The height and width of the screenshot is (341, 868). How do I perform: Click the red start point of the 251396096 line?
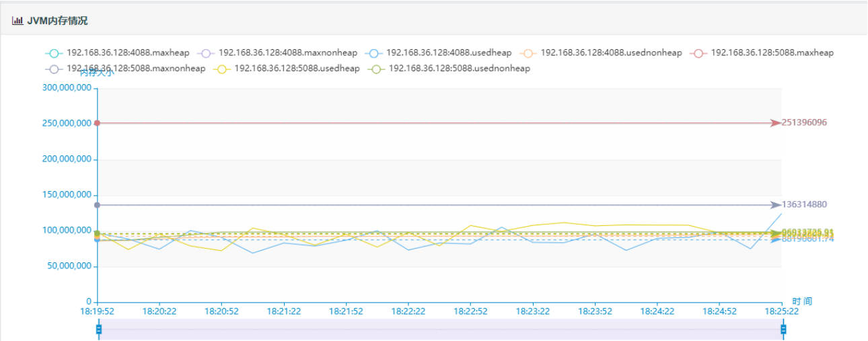pyautogui.click(x=98, y=123)
